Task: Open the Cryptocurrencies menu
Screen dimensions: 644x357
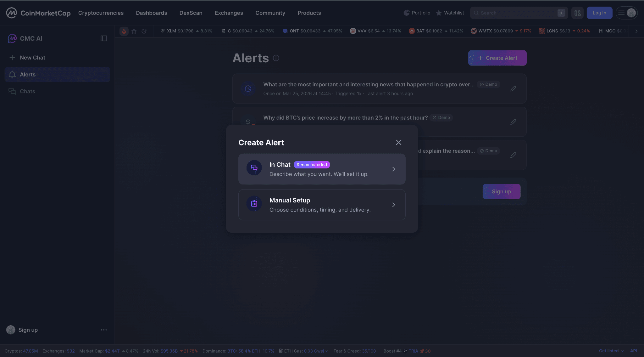Action: point(101,13)
